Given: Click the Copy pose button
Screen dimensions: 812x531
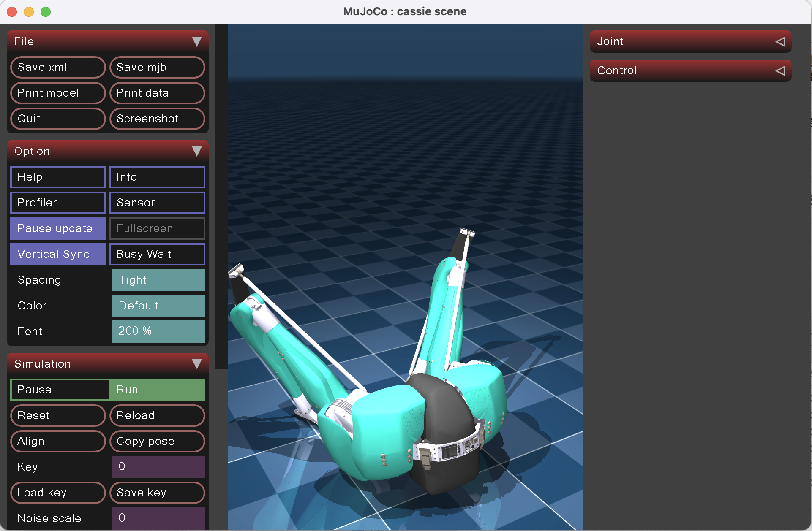Looking at the screenshot, I should (x=157, y=441).
